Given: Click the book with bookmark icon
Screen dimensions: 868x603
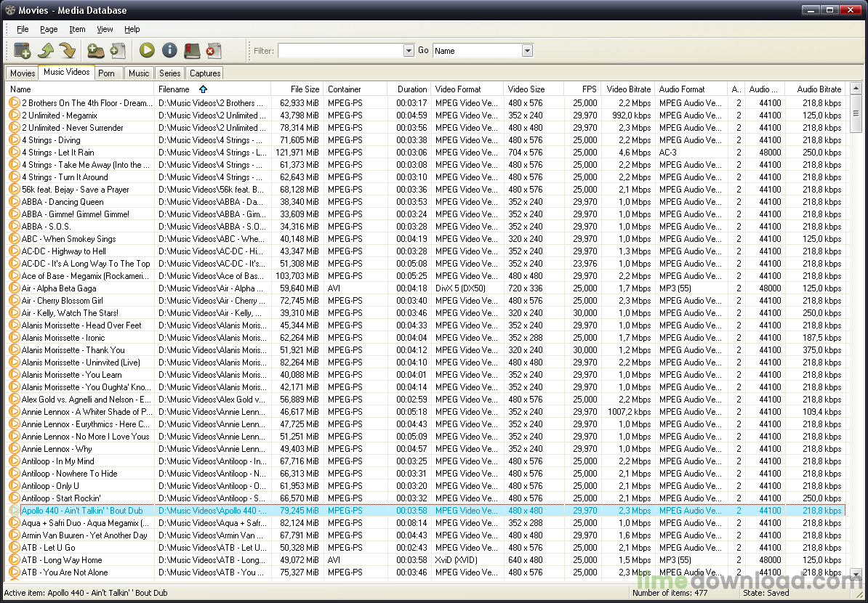Looking at the screenshot, I should click(191, 50).
